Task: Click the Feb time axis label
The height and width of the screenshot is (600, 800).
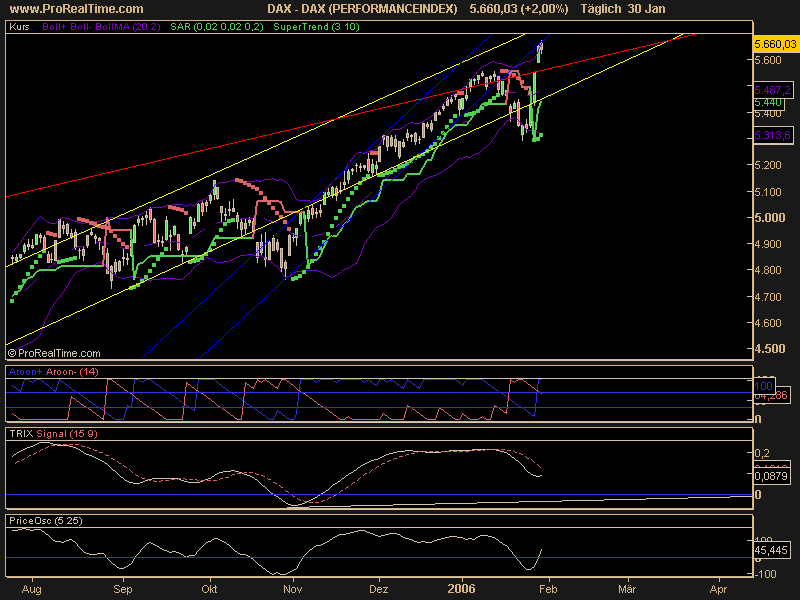Action: [548, 589]
